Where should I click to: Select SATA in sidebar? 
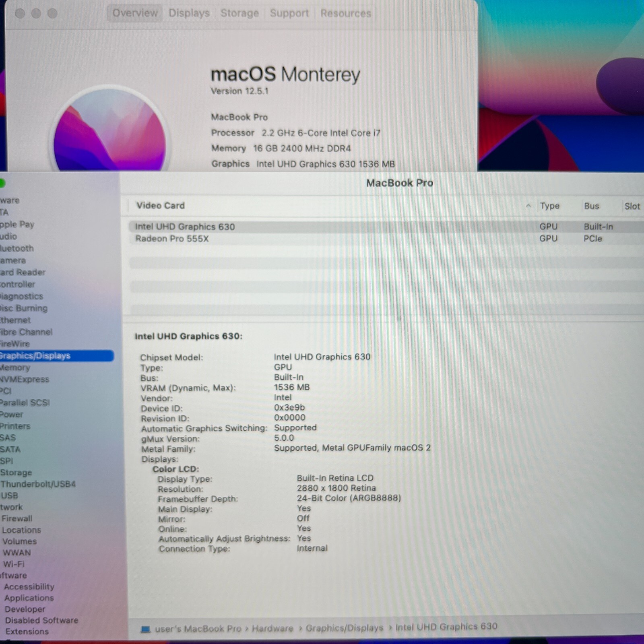(x=10, y=449)
